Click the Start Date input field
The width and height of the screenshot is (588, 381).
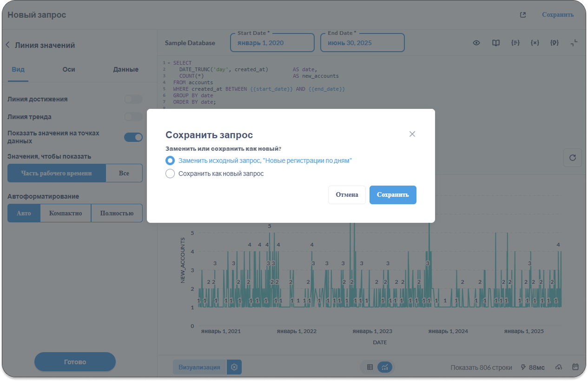point(272,43)
